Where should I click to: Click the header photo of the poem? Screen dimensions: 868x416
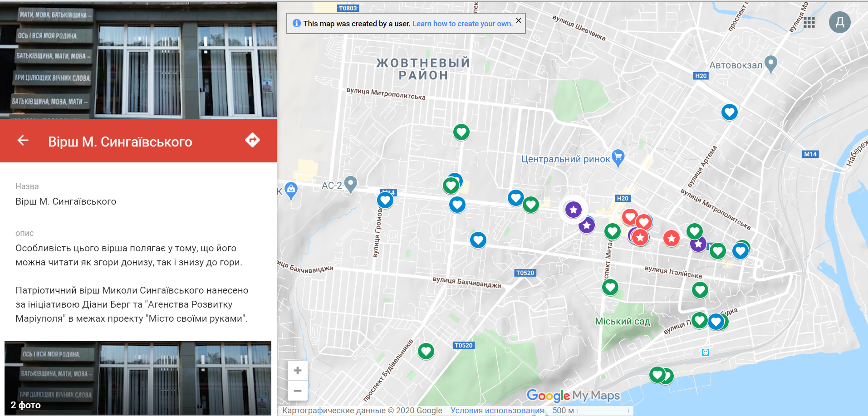click(138, 59)
